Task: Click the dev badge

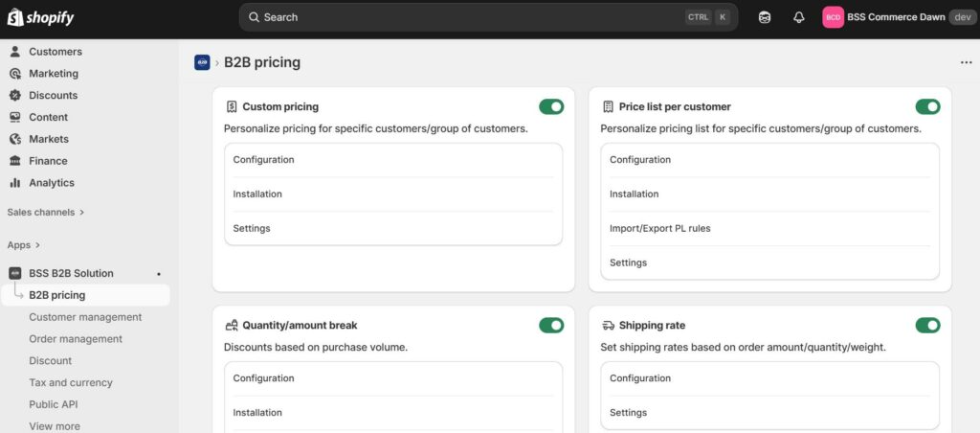Action: (963, 17)
